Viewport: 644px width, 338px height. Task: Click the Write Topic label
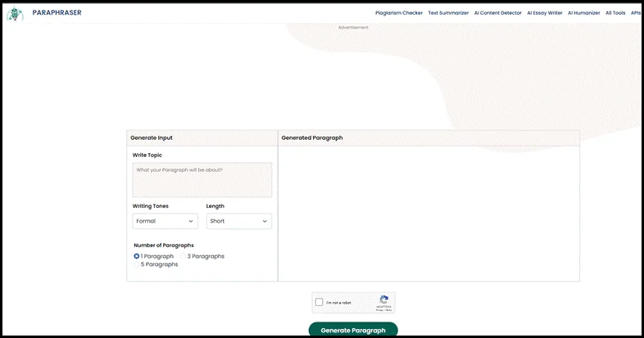pos(147,155)
